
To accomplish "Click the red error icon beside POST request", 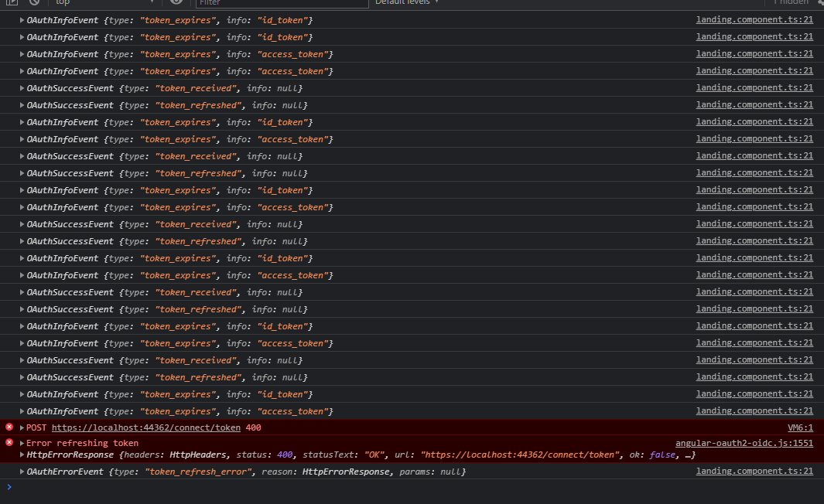I will [x=9, y=427].
